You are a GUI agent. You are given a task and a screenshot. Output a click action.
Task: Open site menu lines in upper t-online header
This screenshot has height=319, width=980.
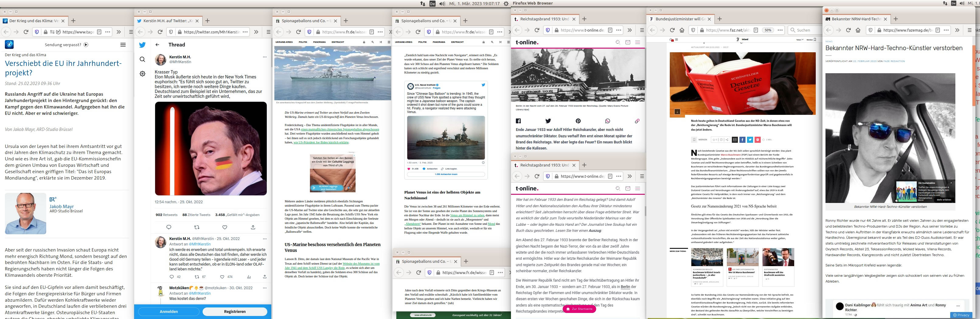(638, 42)
